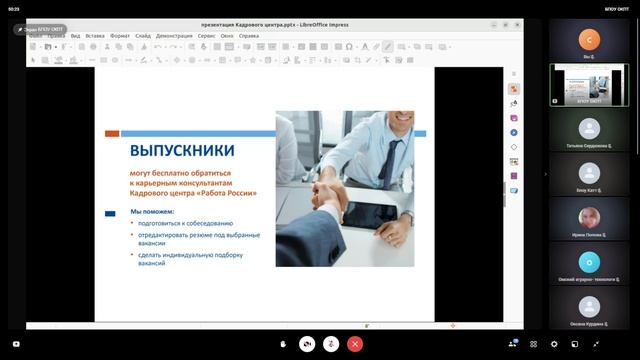Select the participant tile labeled Вы

[589, 40]
